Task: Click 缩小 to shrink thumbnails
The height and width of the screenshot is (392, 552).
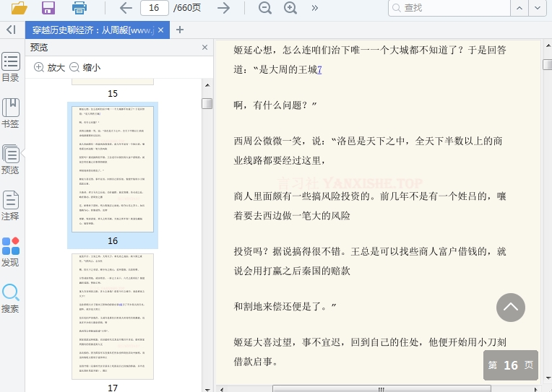Action: [x=85, y=67]
